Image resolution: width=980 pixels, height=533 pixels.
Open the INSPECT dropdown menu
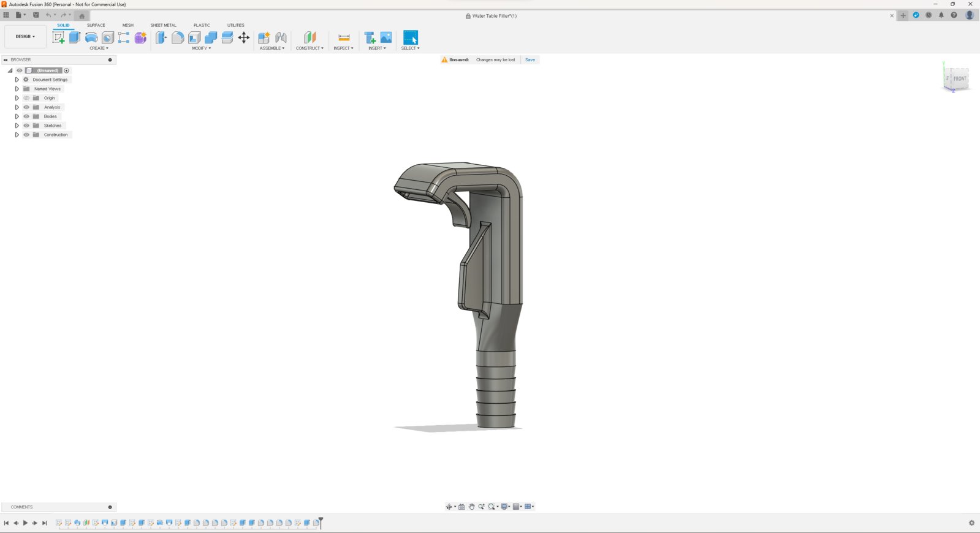[343, 48]
